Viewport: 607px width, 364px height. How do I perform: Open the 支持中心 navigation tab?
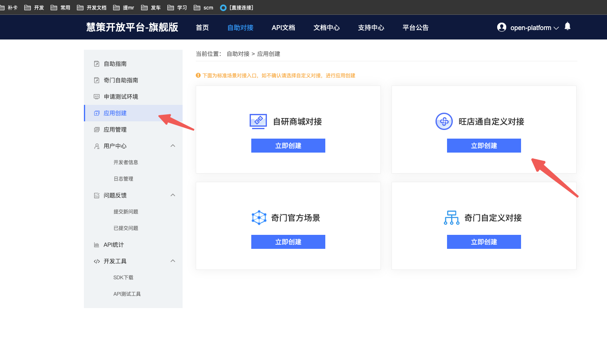371,28
